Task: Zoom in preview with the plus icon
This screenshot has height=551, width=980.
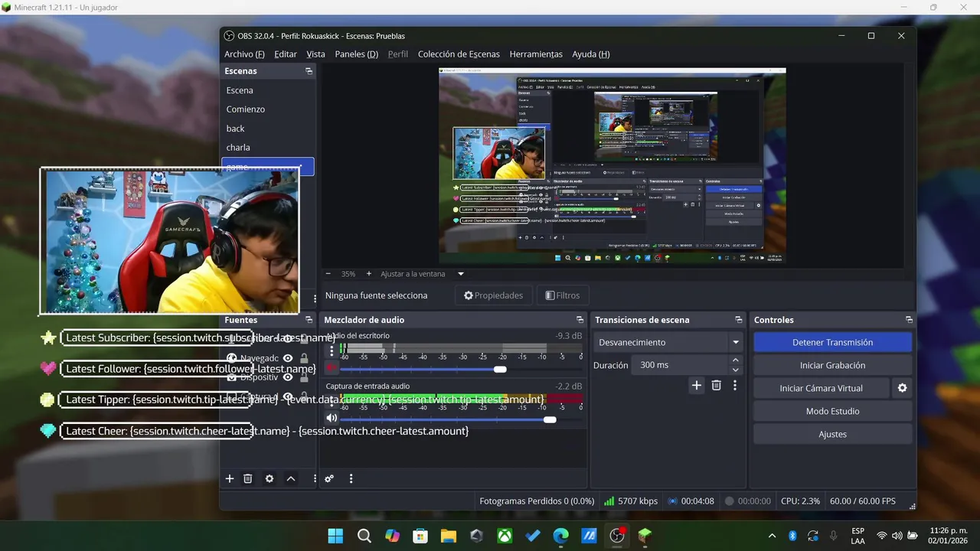Action: pos(368,273)
